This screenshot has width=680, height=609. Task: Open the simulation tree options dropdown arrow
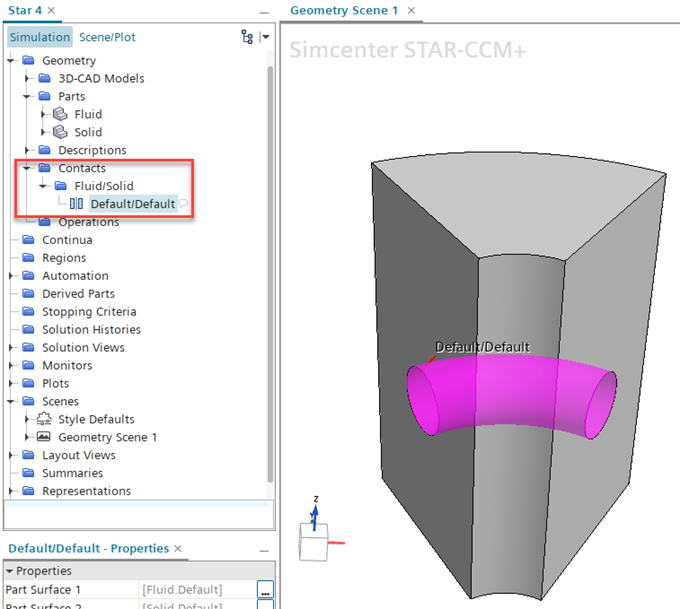click(264, 37)
